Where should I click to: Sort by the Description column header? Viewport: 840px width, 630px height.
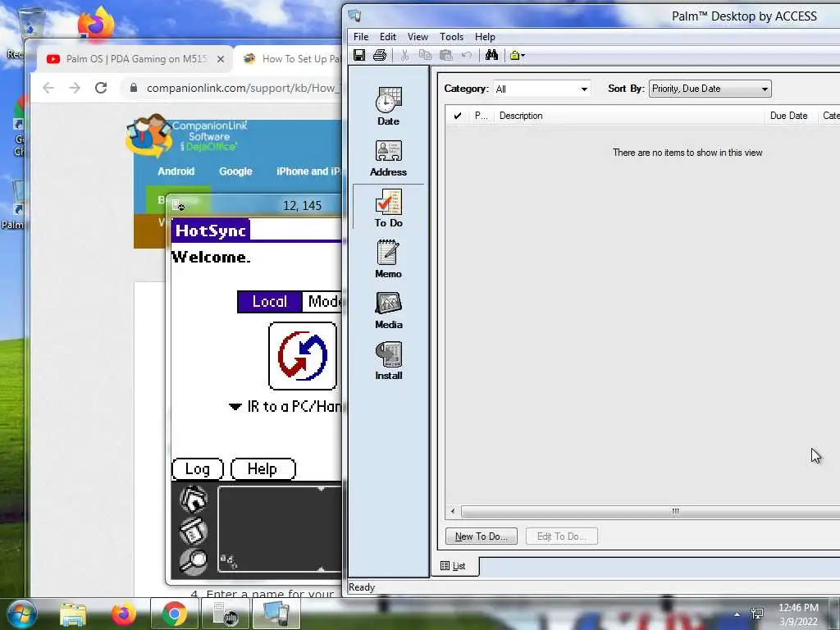click(x=629, y=116)
